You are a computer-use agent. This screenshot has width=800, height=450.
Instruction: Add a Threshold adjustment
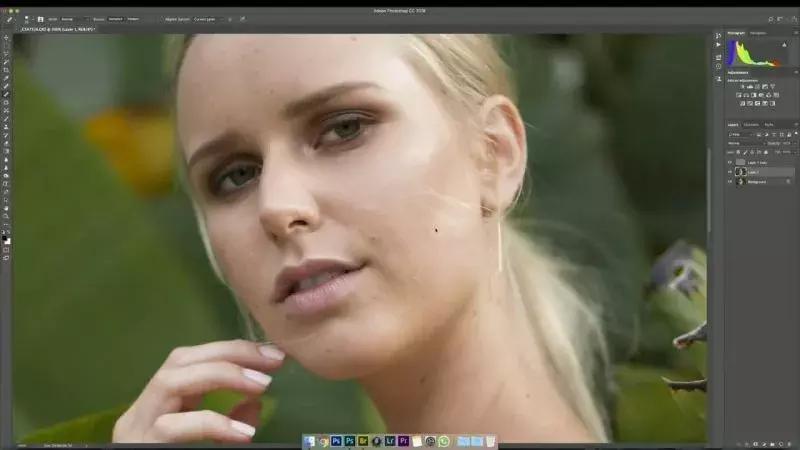pos(757,103)
